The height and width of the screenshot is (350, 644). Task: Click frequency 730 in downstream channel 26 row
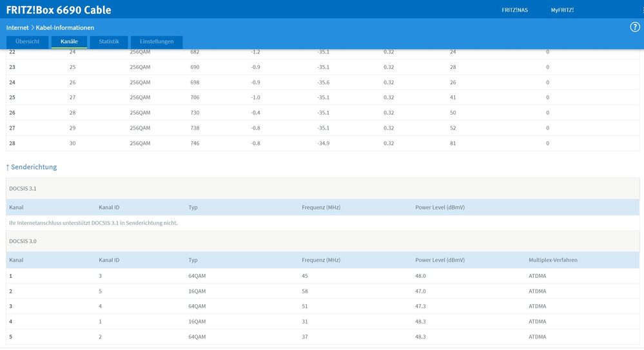point(195,113)
